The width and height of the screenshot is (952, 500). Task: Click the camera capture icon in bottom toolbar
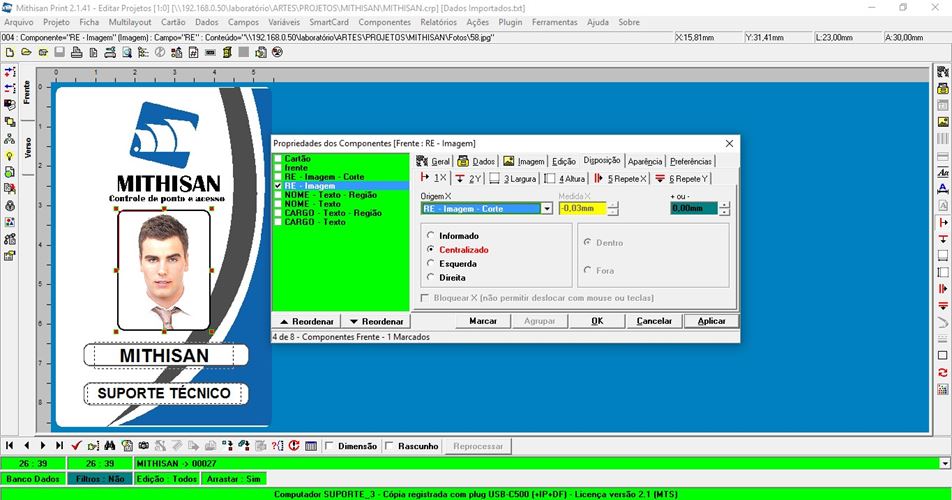coord(144,445)
